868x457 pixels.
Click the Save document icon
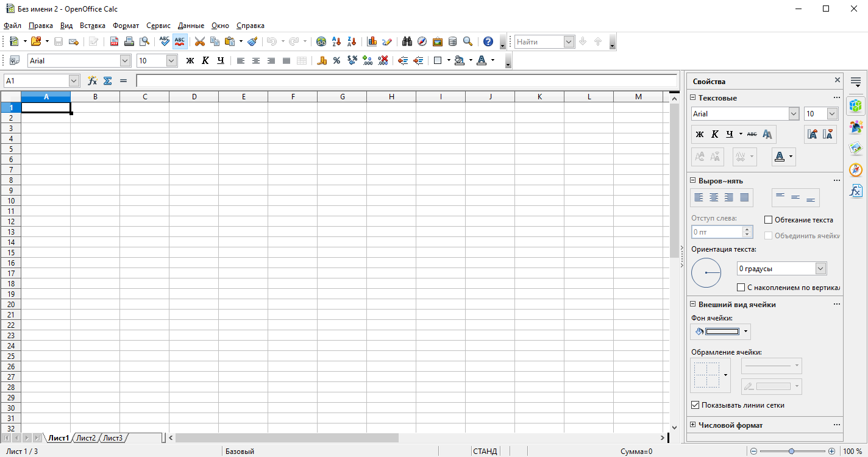59,41
